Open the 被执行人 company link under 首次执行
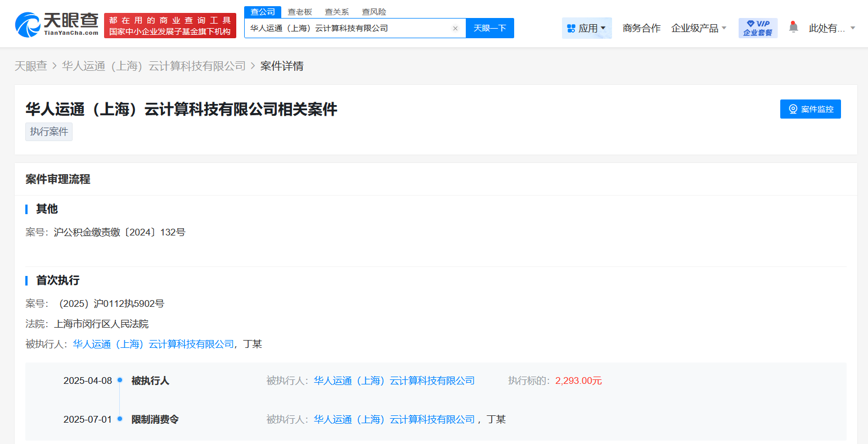 click(x=154, y=344)
